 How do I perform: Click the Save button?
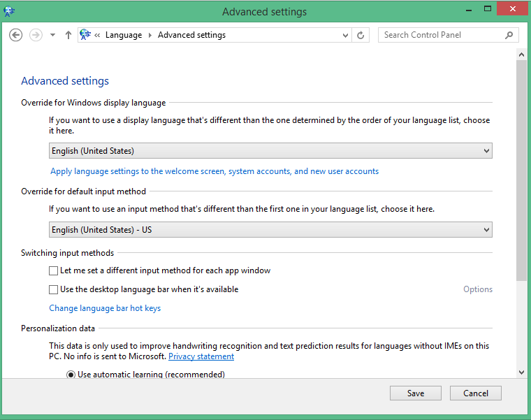[416, 393]
